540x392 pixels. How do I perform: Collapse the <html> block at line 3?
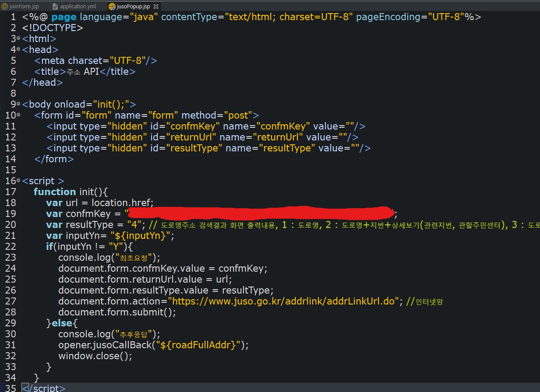(18, 38)
